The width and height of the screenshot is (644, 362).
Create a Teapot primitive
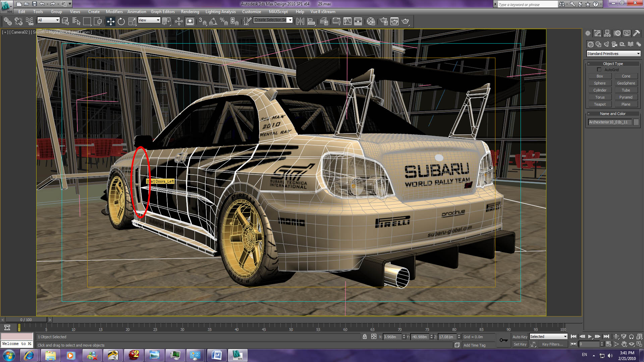coord(600,104)
